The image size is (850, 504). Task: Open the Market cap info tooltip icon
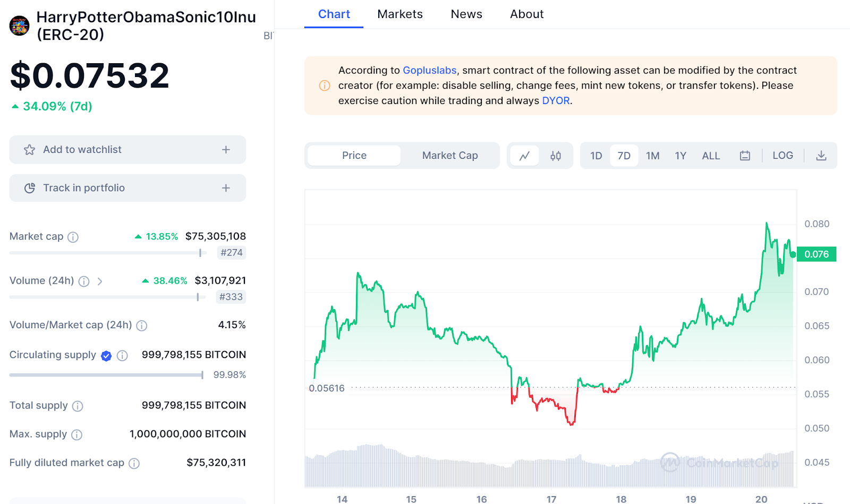click(73, 237)
